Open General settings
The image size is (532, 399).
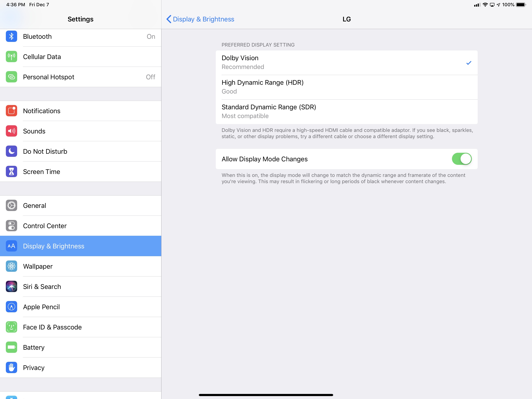point(81,206)
